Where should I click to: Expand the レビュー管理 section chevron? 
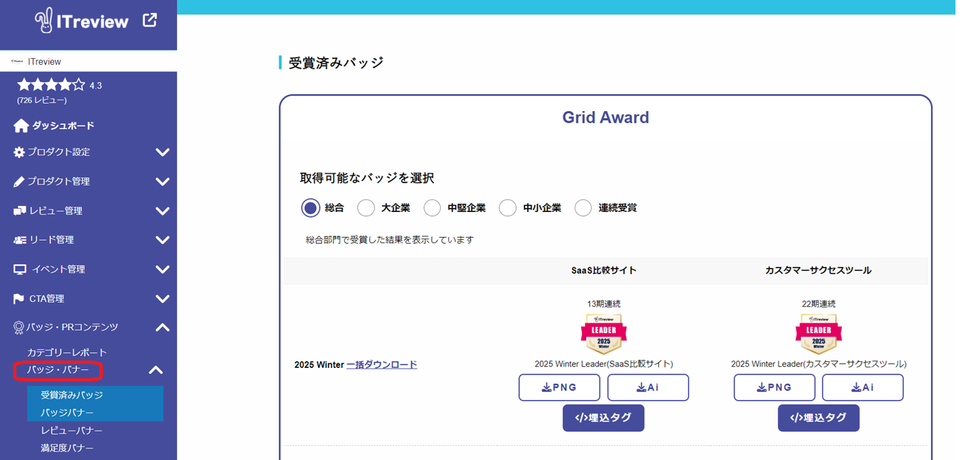tap(161, 211)
